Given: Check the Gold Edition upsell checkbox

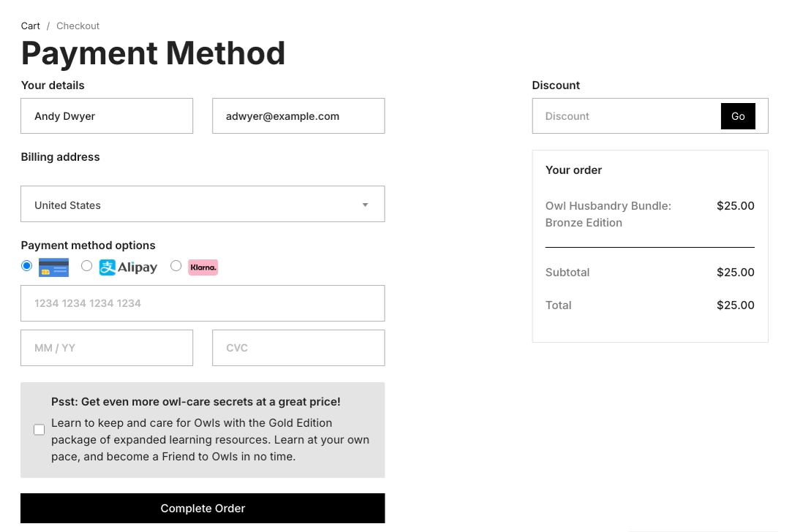Looking at the screenshot, I should 39,430.
